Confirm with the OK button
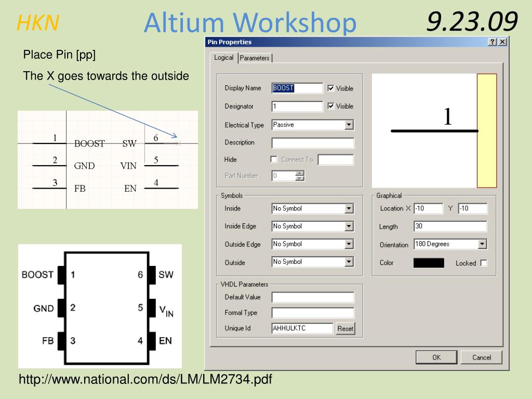Screen dimensions: 532x399 [x=436, y=357]
